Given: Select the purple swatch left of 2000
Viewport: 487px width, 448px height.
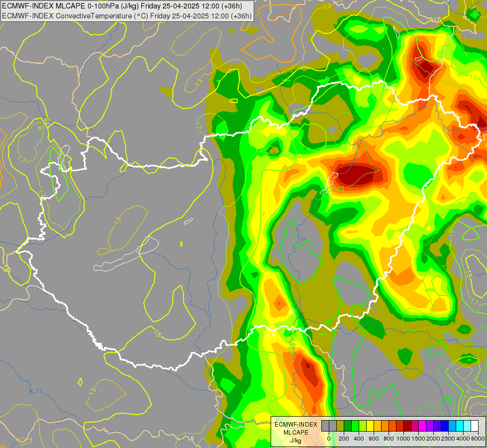Looking at the screenshot, I should point(429,426).
